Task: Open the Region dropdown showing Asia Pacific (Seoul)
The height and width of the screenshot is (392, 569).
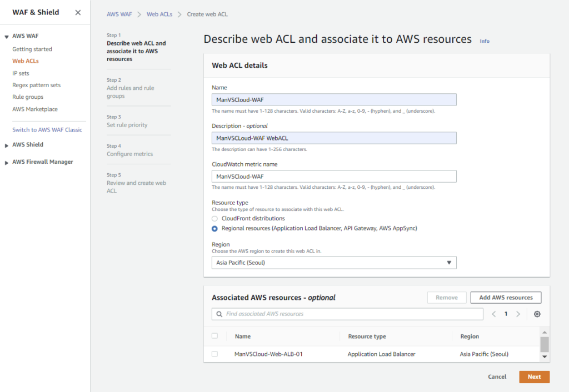Action: coord(334,263)
